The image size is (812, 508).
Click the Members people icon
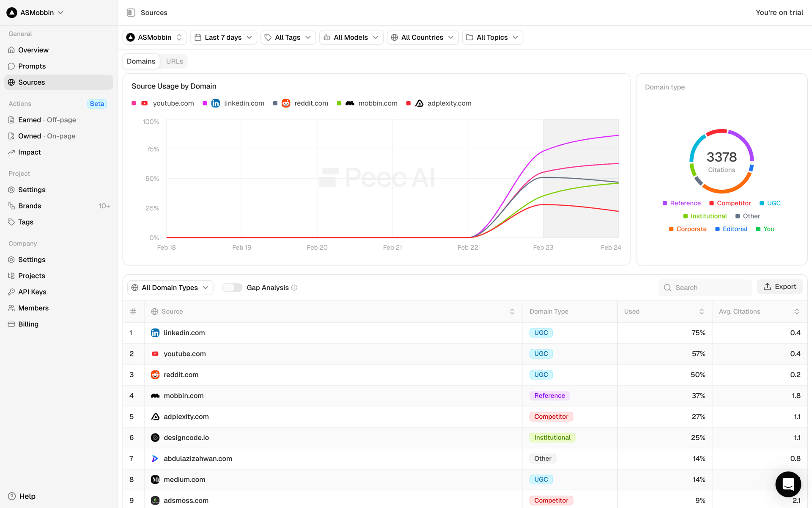pos(11,308)
